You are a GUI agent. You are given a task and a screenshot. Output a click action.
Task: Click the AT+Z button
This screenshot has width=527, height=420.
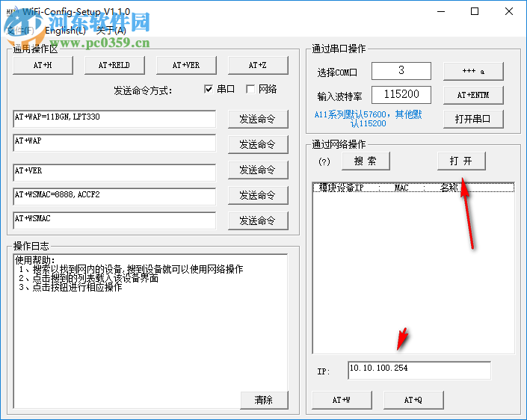coord(258,65)
